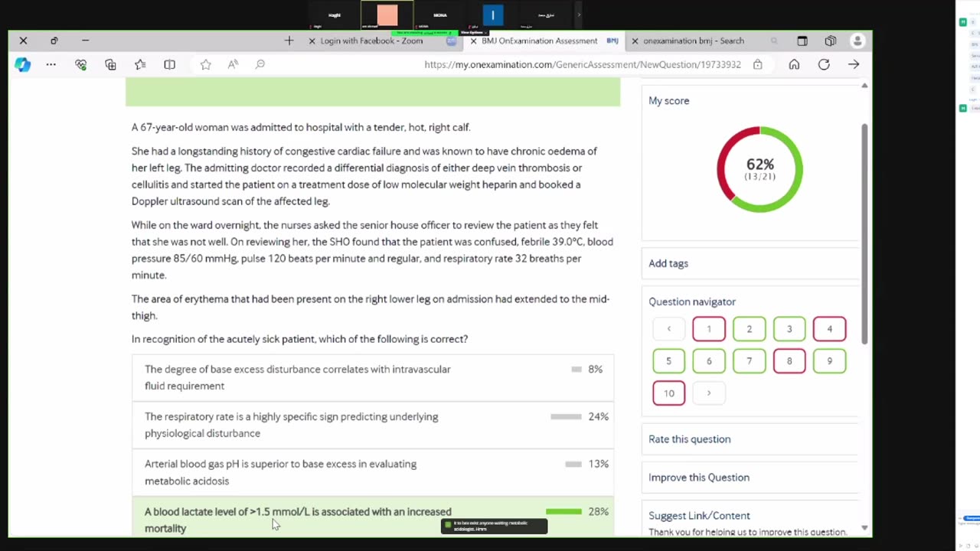Click the 24% response percentage bar
The width and height of the screenshot is (980, 551).
566,416
